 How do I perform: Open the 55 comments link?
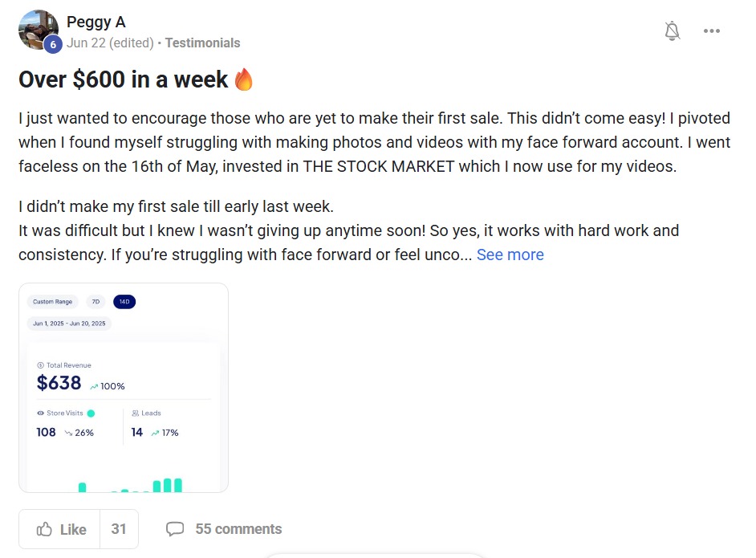pos(238,529)
